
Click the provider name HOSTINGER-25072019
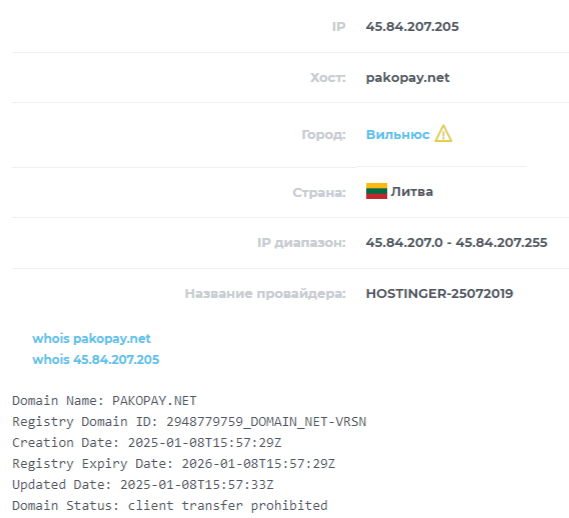click(x=439, y=294)
